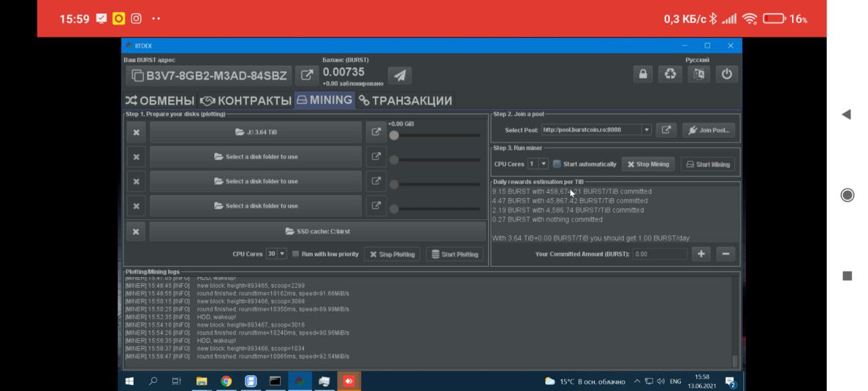Click log line new block height=893465, scoop=2299

pyautogui.click(x=215, y=286)
